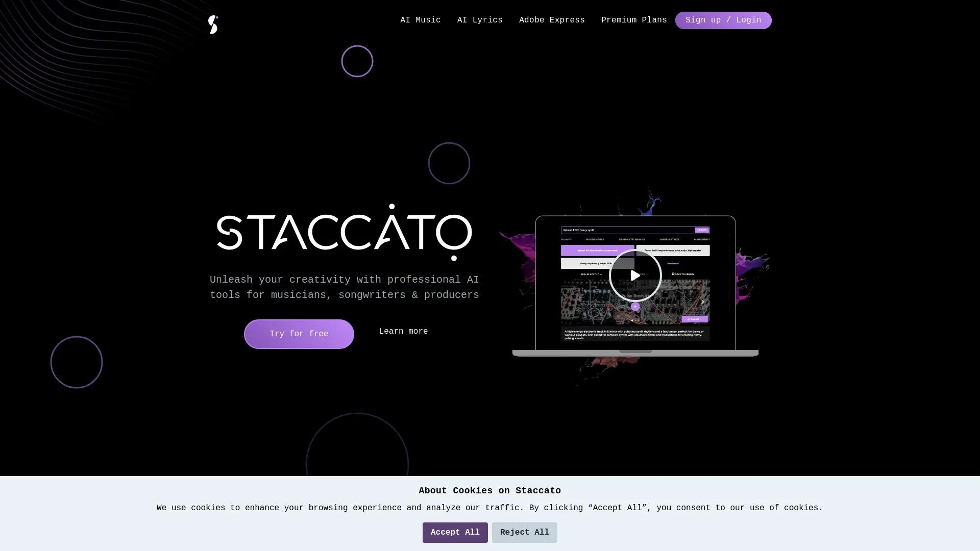Select the first carousel dot indicator
Image resolution: width=980 pixels, height=551 pixels.
point(632,320)
